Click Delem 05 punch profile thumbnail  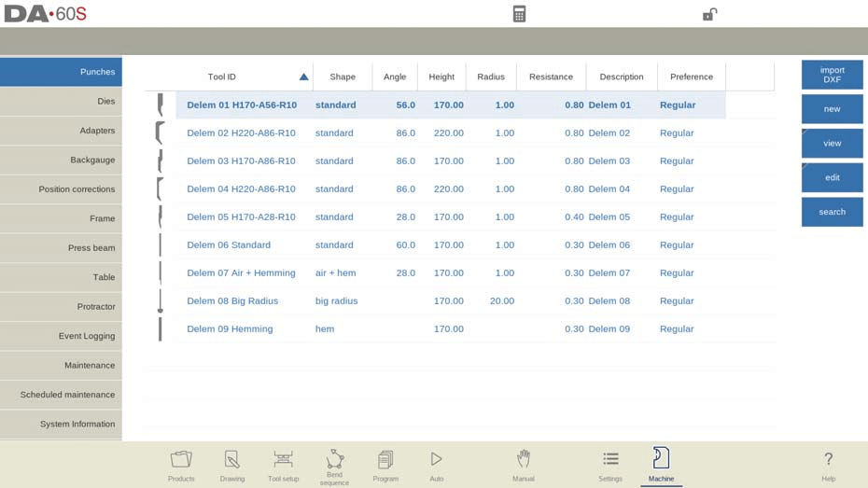[160, 216]
